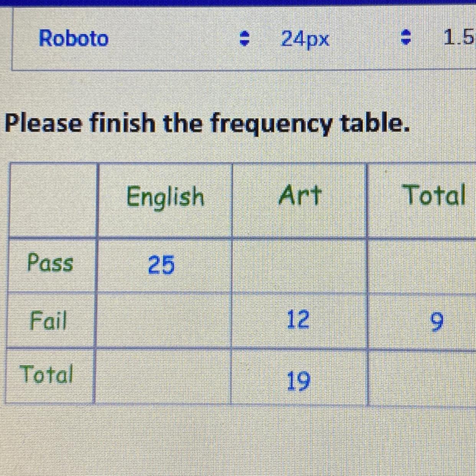Click the empty Art Pass cell
This screenshot has width=476, height=476.
[x=301, y=264]
